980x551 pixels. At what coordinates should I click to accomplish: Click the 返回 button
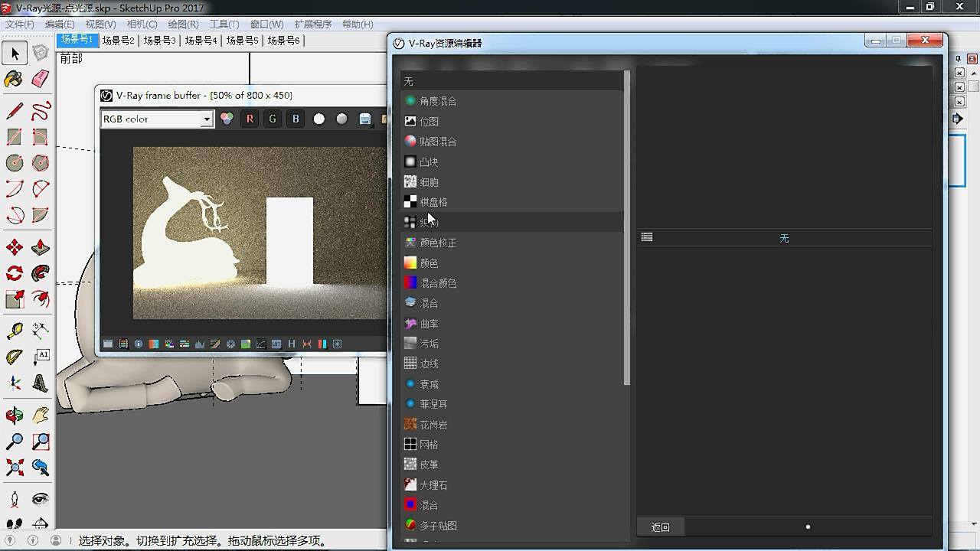[x=660, y=527]
